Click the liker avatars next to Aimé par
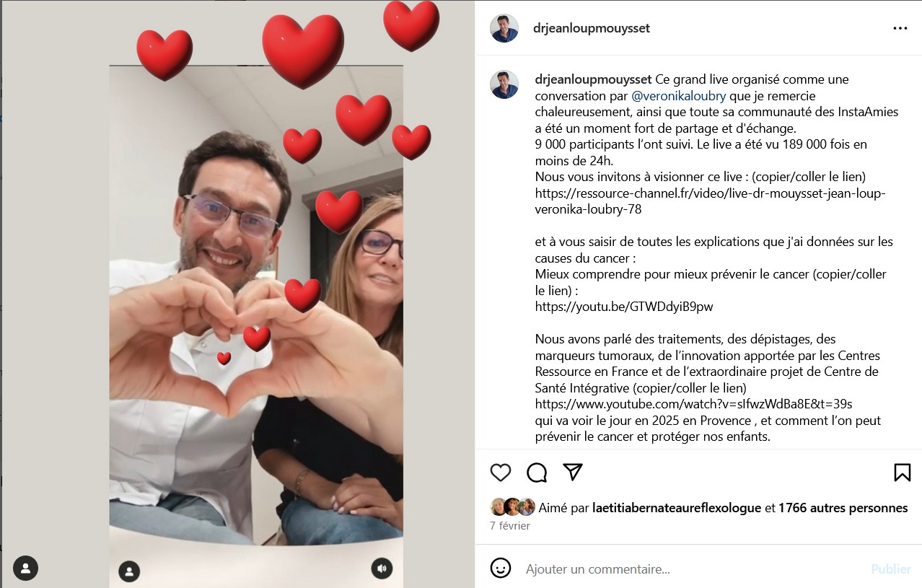The image size is (922, 588). (512, 507)
